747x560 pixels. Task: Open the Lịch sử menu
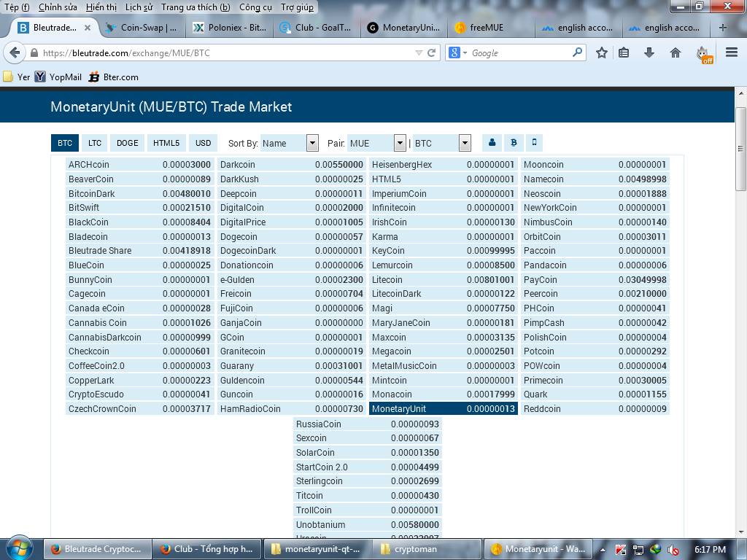pyautogui.click(x=139, y=7)
